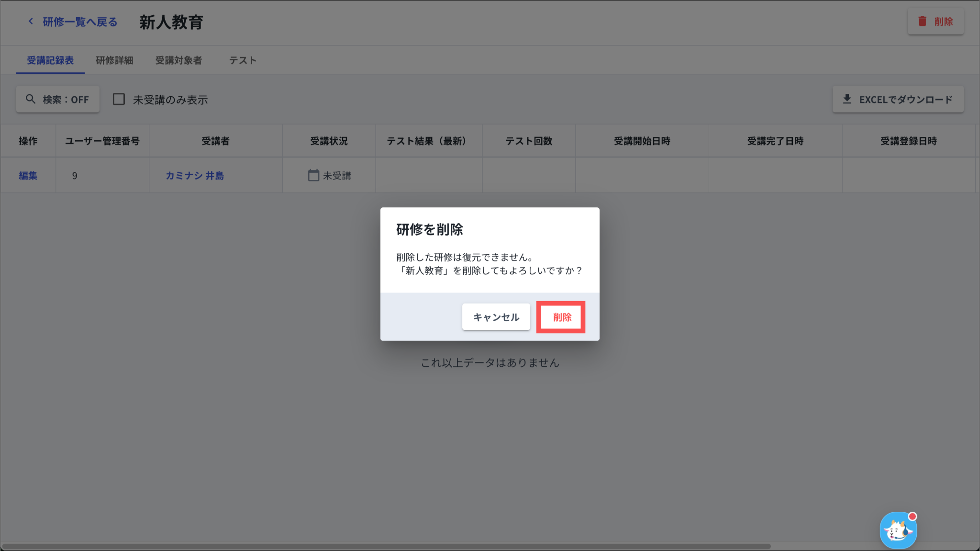Switch to the 研修詳細 tab

click(114, 60)
